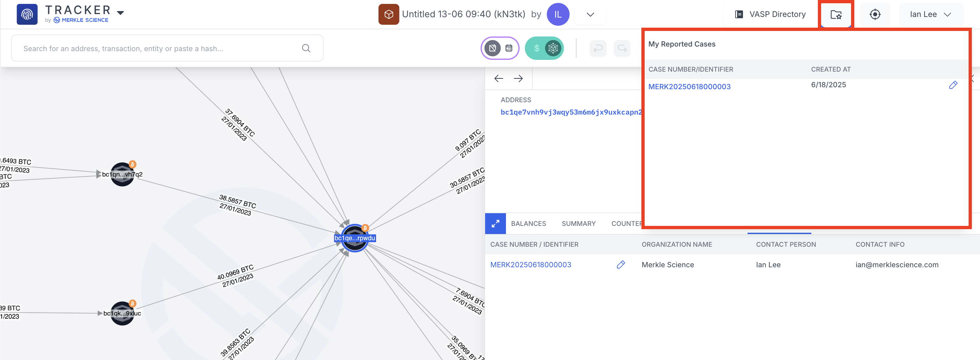Click the bc1qe7vnh9vj address link
The width and height of the screenshot is (980, 360).
pyautogui.click(x=571, y=112)
